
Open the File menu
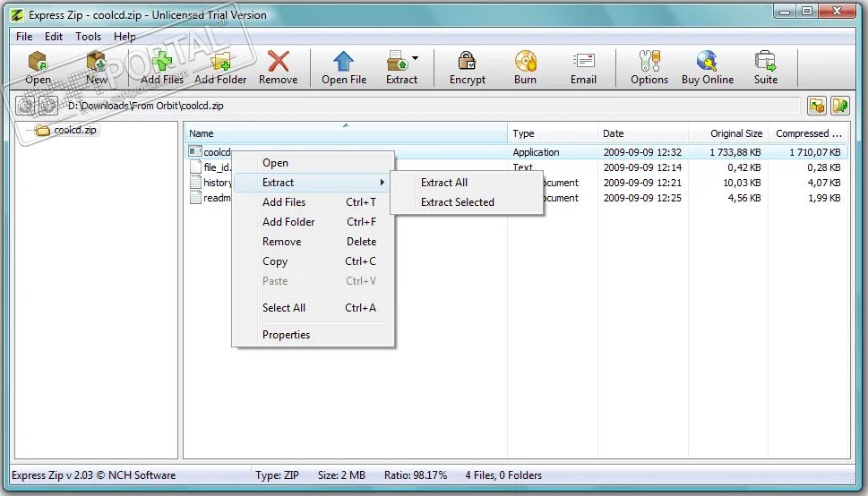24,37
